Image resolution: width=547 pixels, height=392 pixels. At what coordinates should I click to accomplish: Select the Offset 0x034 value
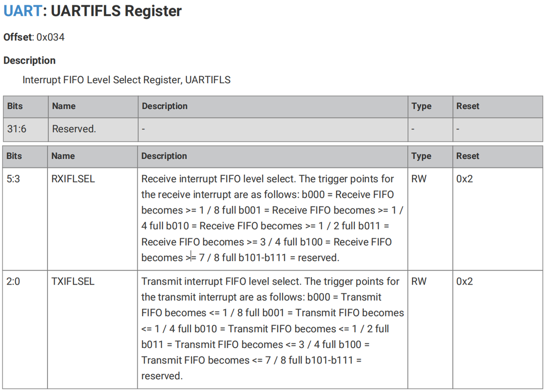tap(50, 37)
